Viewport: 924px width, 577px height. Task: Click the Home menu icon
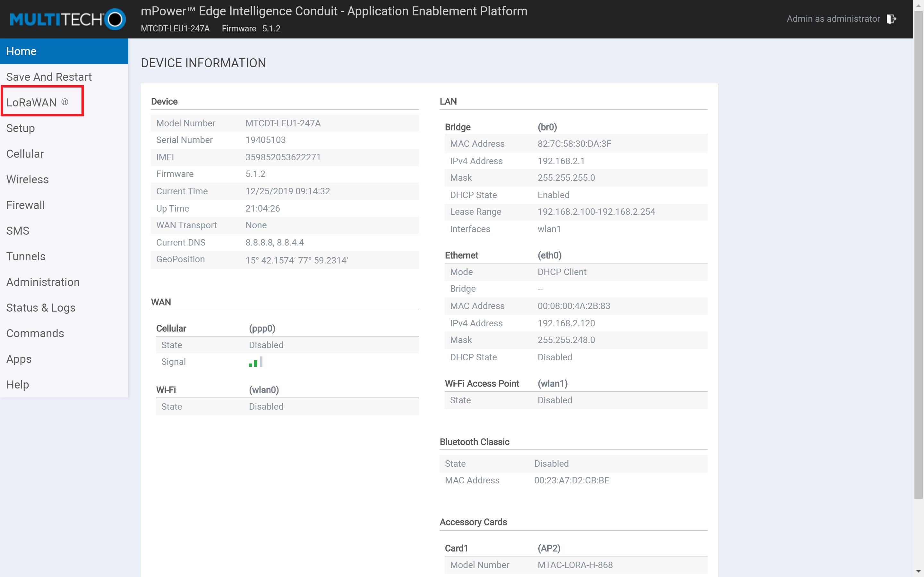(x=64, y=51)
